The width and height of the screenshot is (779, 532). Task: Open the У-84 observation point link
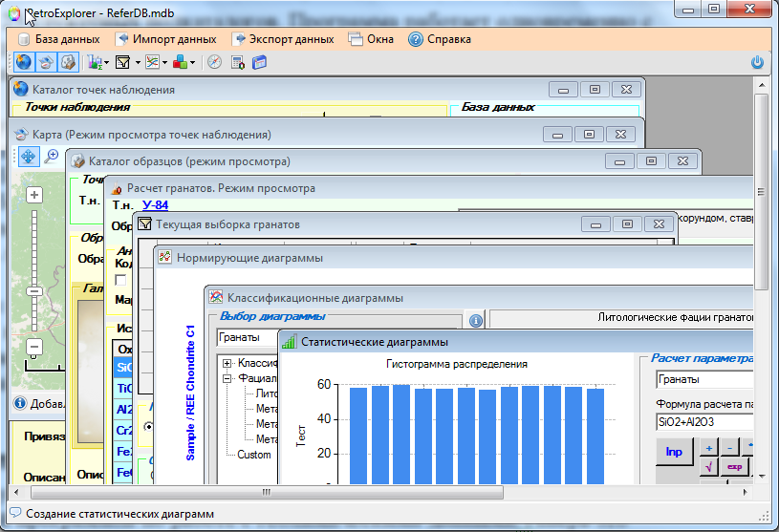coord(155,205)
